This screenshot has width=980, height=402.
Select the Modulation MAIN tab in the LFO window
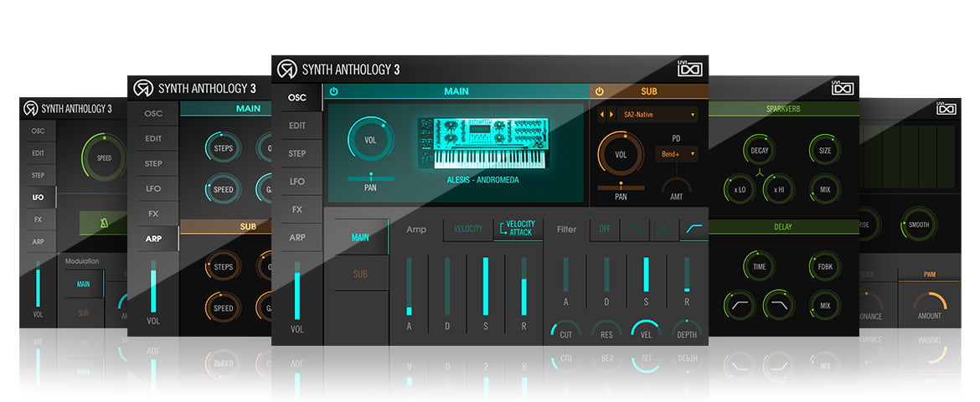click(x=84, y=285)
